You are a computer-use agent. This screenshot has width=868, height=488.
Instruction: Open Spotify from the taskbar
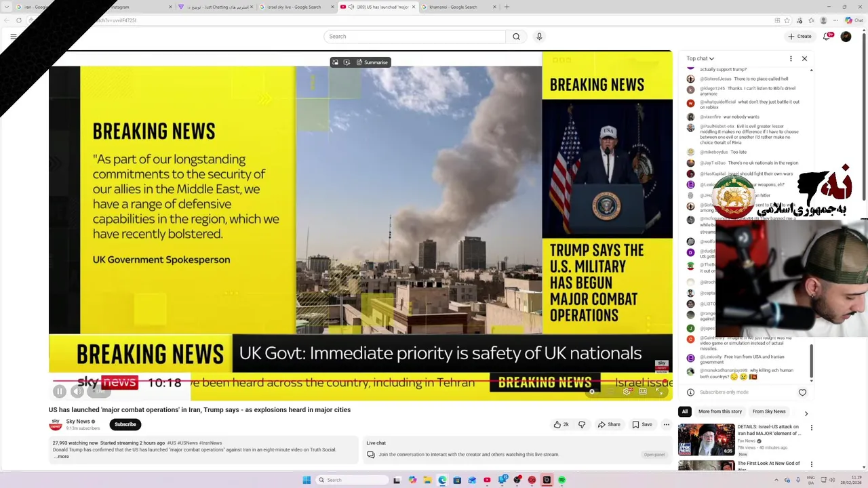tap(561, 480)
